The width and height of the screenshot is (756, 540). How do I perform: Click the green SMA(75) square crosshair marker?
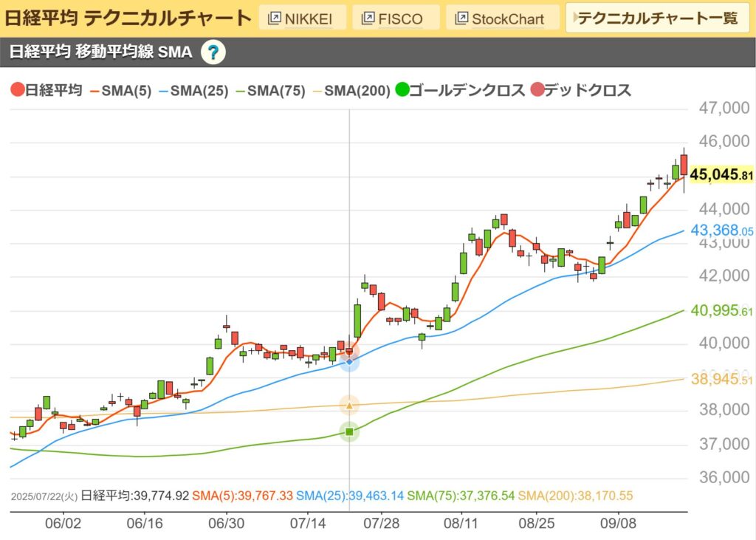tap(349, 431)
